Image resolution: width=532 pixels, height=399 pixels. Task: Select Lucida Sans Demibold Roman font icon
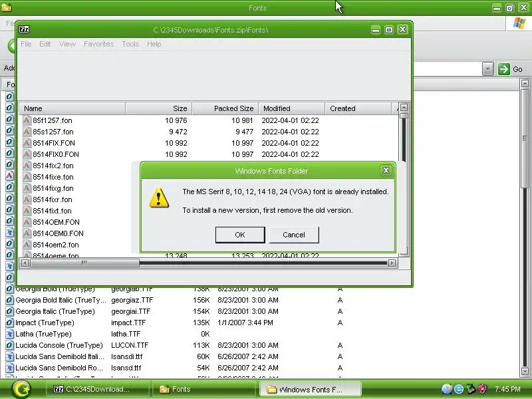10,368
